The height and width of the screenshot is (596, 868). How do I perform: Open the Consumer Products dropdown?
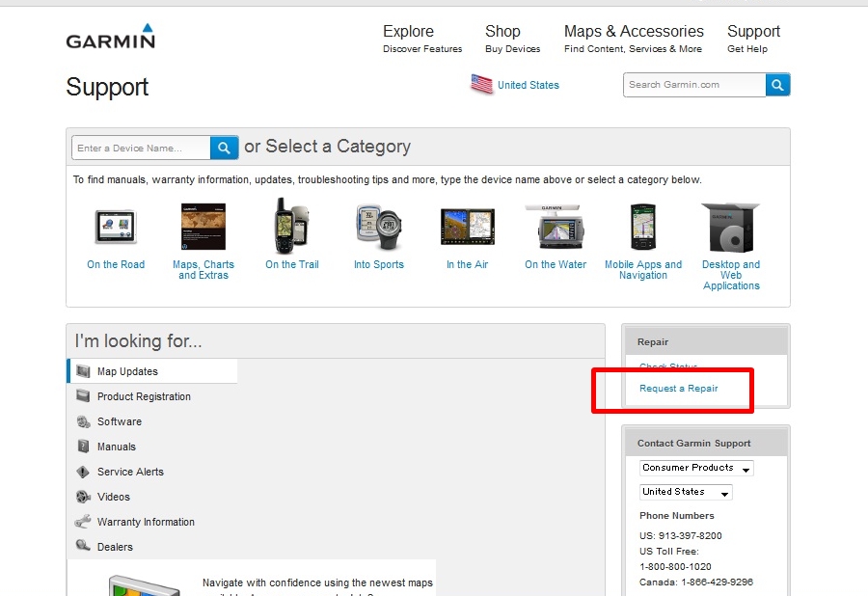click(696, 468)
